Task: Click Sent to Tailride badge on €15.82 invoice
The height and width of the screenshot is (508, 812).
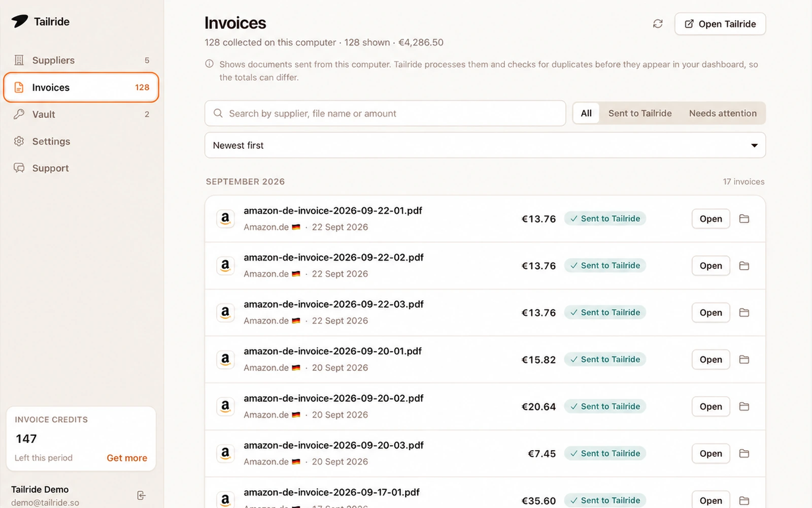Action: coord(605,360)
